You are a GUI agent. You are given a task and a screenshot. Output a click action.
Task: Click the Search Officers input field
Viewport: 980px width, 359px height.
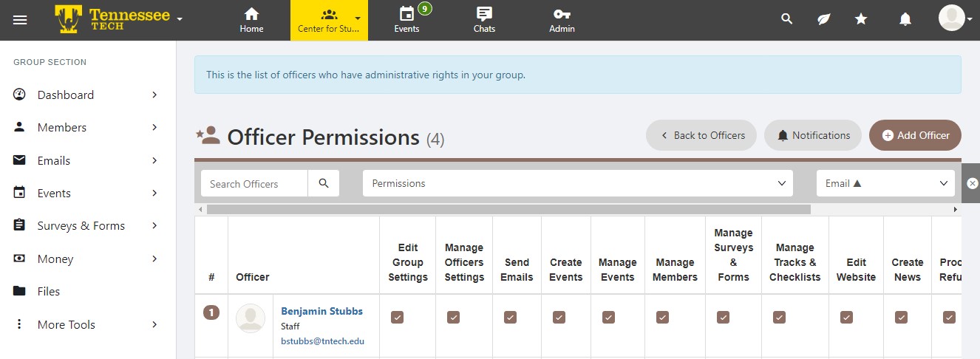pos(254,183)
